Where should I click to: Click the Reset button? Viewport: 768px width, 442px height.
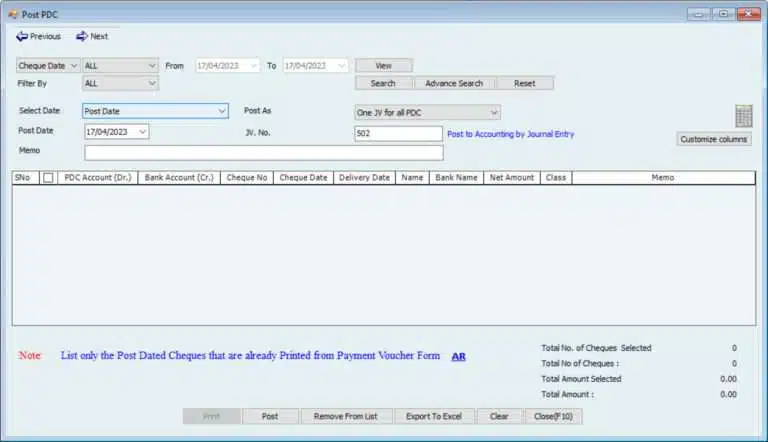click(x=525, y=83)
